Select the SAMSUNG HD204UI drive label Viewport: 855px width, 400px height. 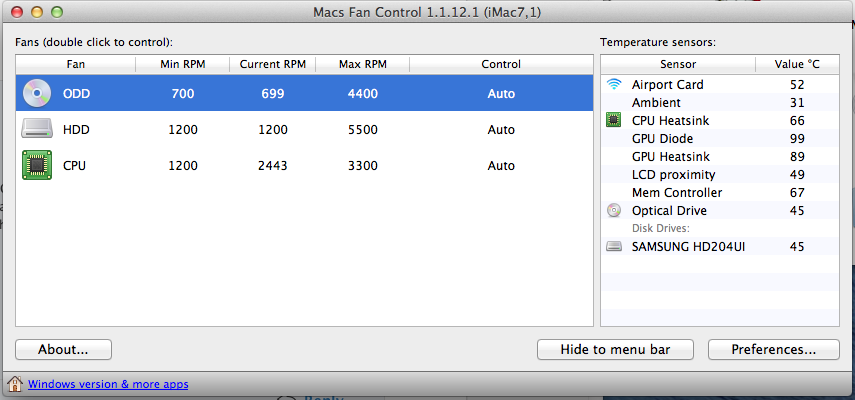click(x=688, y=247)
